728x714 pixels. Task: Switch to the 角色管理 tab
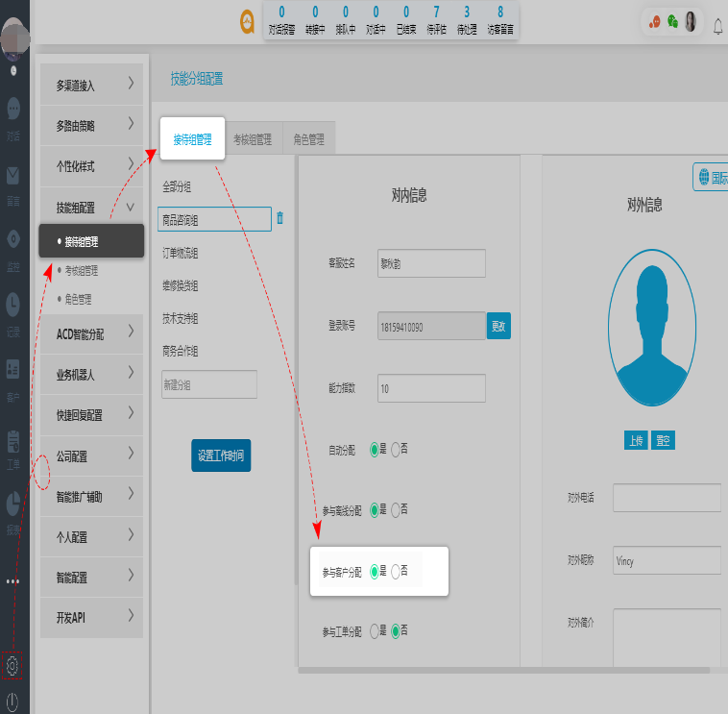pos(308,139)
